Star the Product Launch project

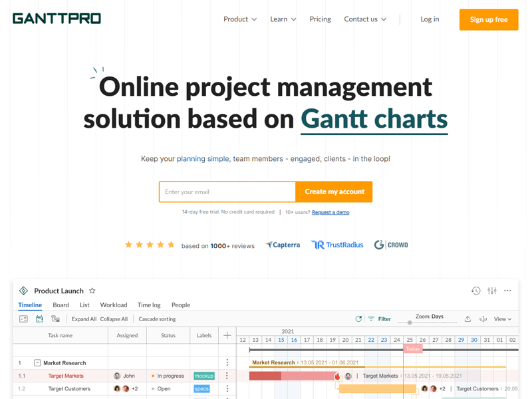tap(92, 291)
